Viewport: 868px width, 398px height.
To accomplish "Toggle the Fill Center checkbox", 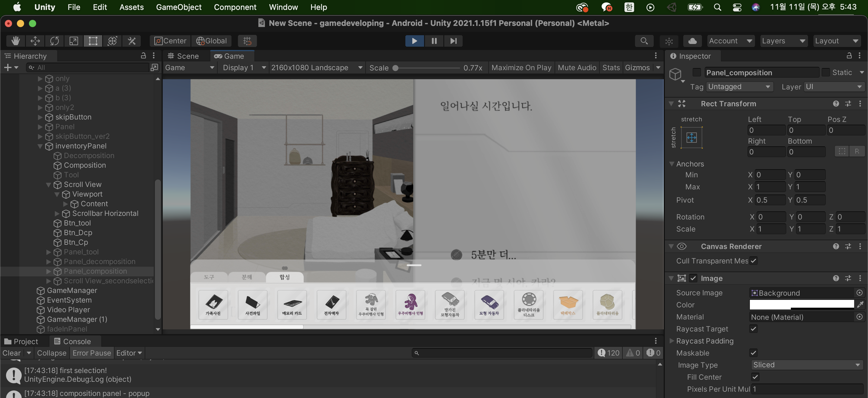I will click(x=755, y=377).
